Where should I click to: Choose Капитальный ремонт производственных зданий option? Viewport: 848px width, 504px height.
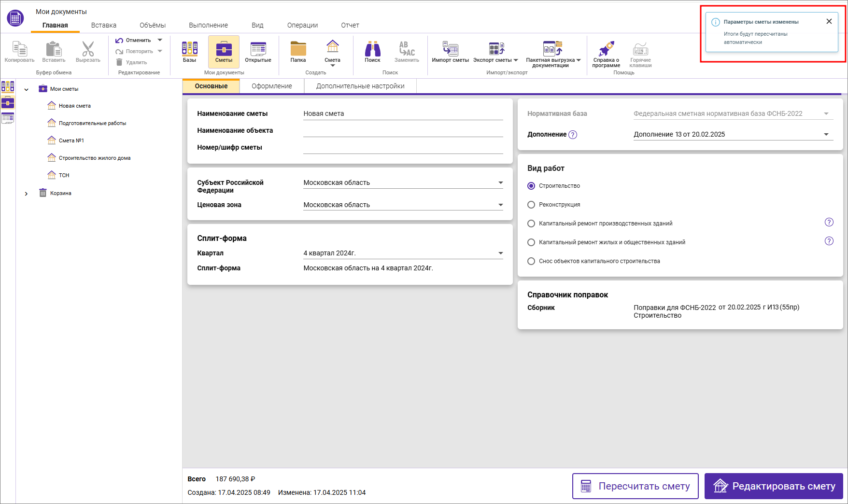tap(531, 224)
